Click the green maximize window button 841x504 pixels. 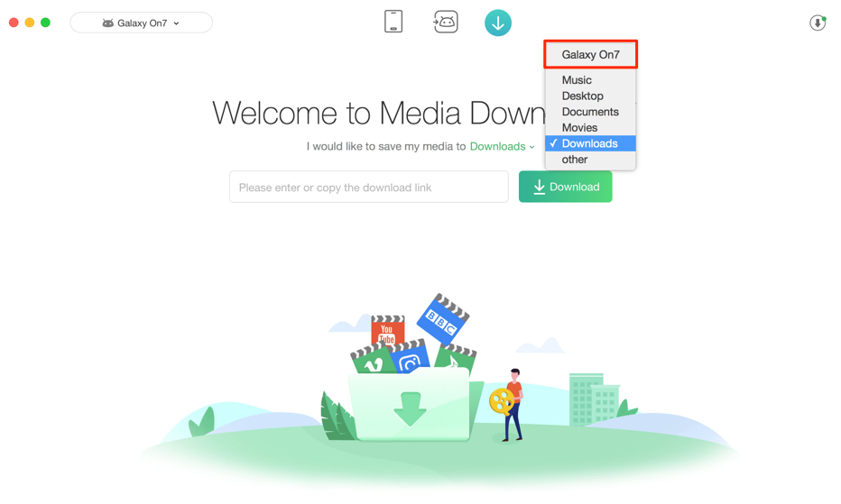coord(45,23)
